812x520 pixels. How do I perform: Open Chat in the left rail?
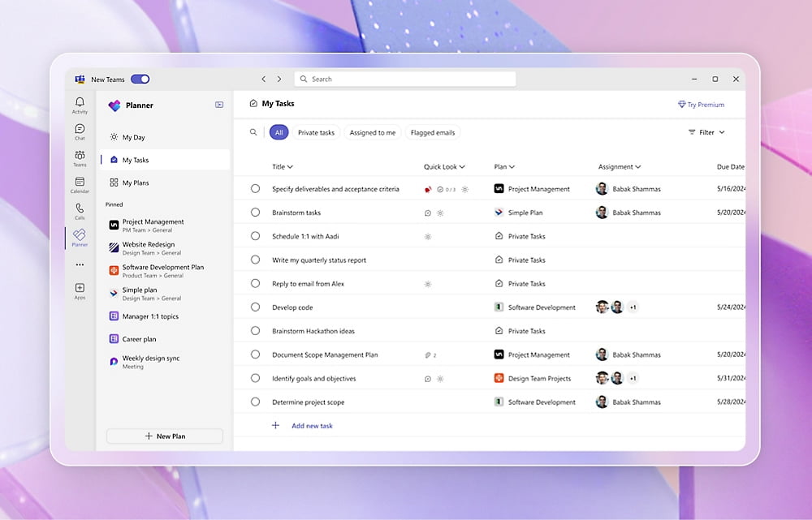click(x=80, y=131)
